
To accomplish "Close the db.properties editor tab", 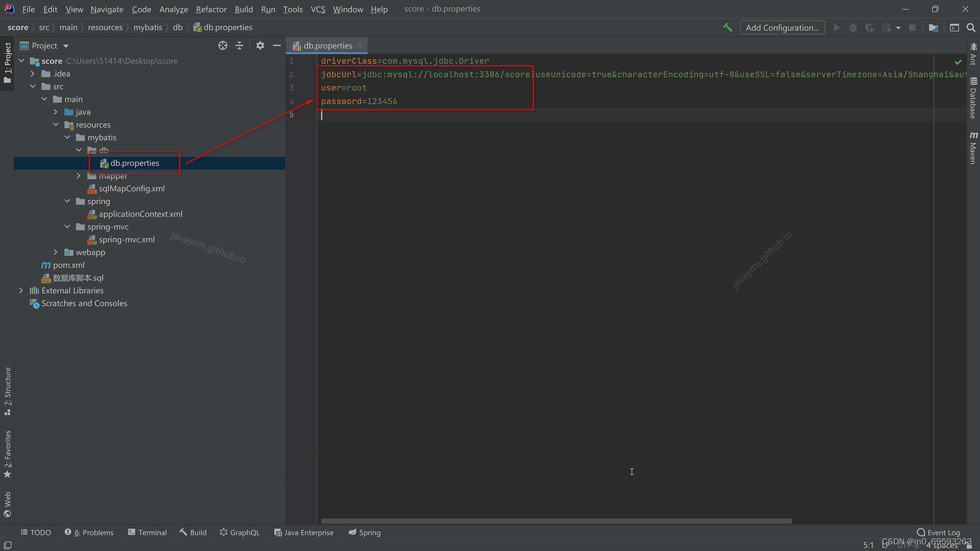I will point(360,45).
